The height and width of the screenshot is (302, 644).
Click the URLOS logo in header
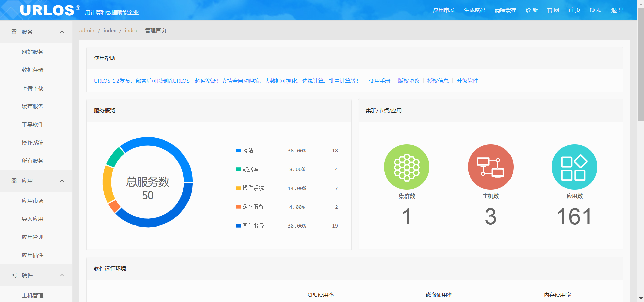[x=47, y=10]
